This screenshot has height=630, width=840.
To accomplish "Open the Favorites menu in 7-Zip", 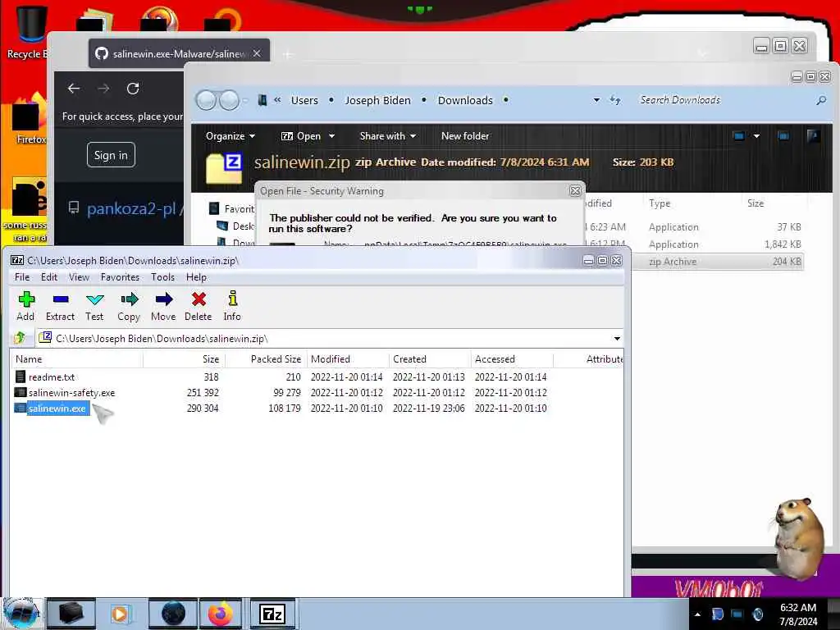I will pyautogui.click(x=120, y=277).
